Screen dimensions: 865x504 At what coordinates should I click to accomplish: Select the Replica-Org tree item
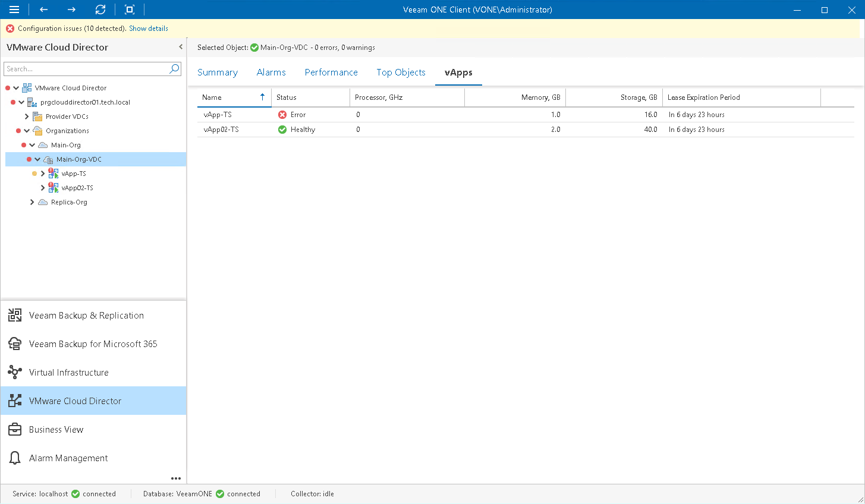(x=69, y=202)
